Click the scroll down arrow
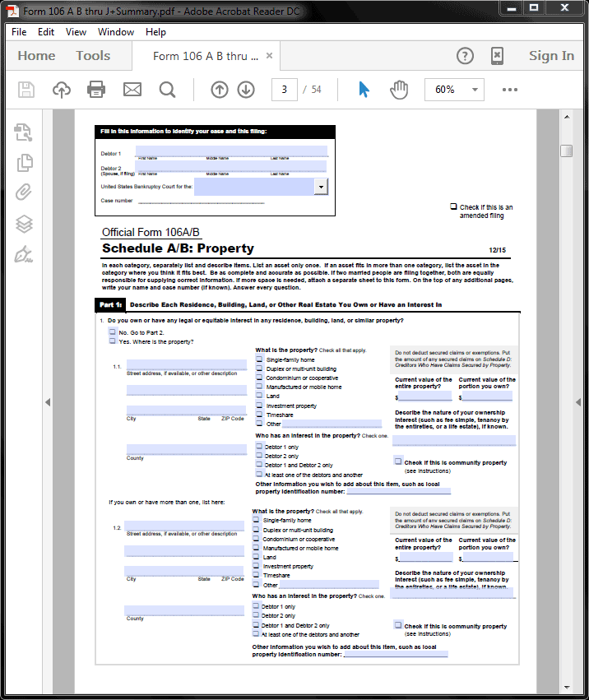The image size is (589, 700). 567,687
